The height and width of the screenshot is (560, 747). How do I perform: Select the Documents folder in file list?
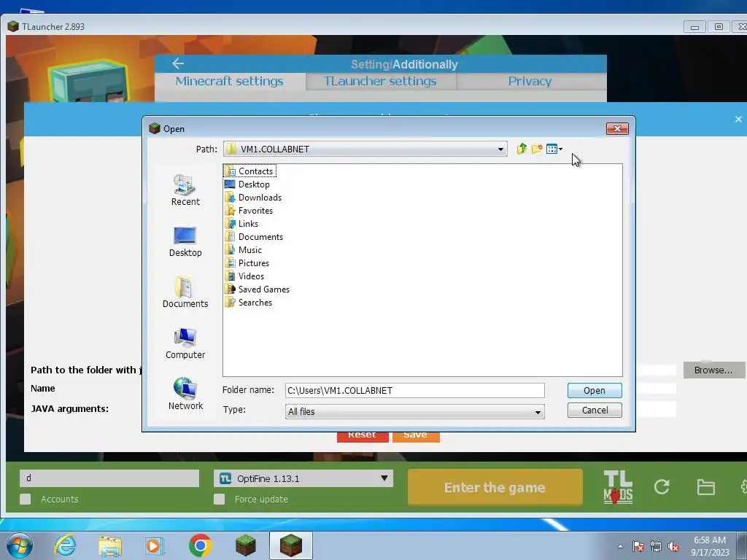(254, 237)
